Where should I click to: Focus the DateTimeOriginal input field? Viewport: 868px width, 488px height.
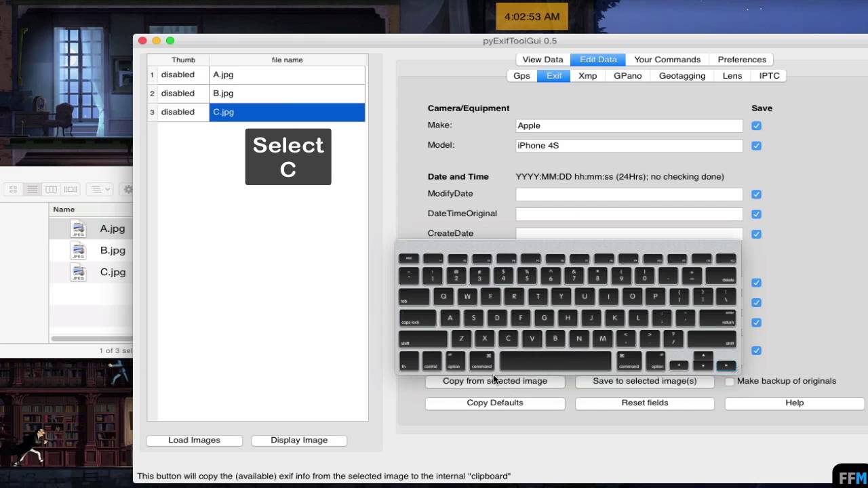[629, 214]
